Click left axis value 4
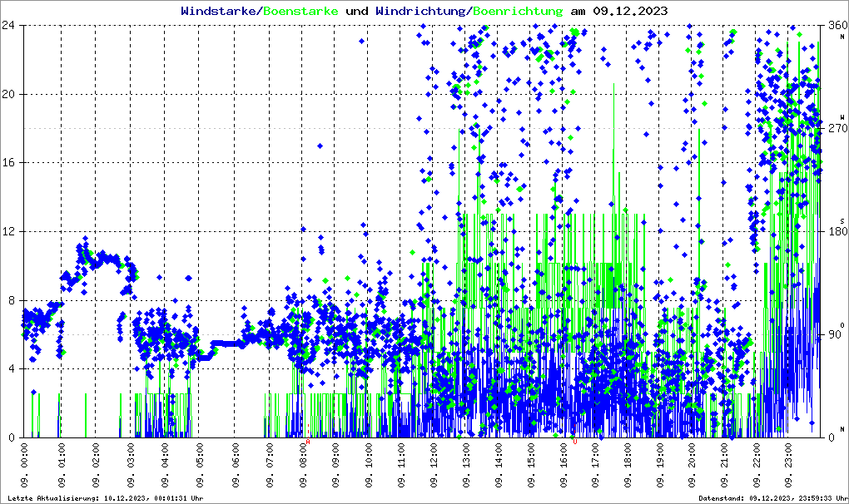The width and height of the screenshot is (849, 504). click(11, 369)
